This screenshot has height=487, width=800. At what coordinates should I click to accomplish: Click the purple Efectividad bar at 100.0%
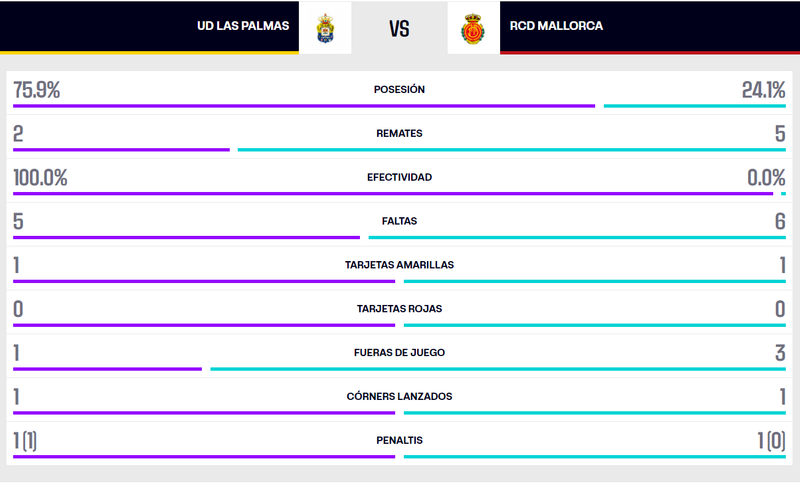point(392,194)
